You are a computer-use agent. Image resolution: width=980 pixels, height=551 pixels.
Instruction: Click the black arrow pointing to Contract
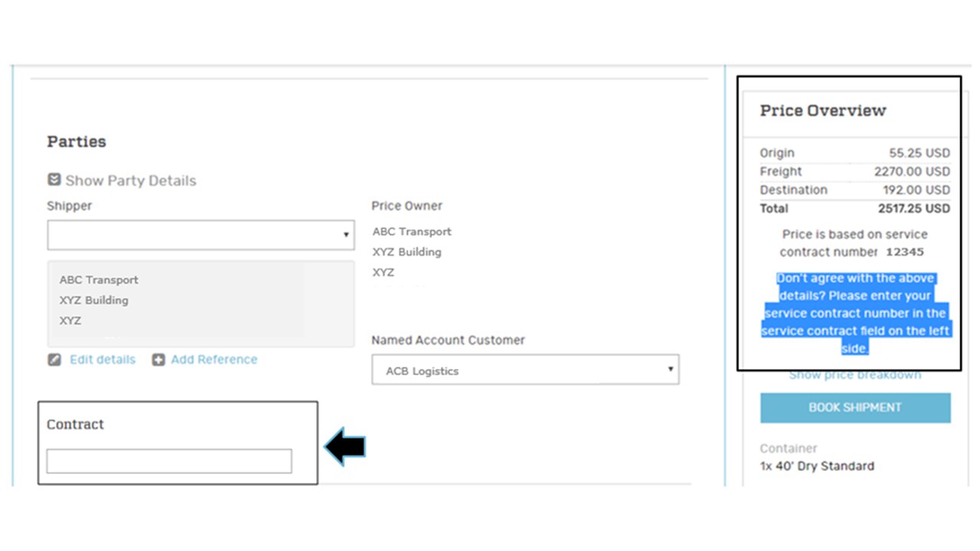click(345, 446)
